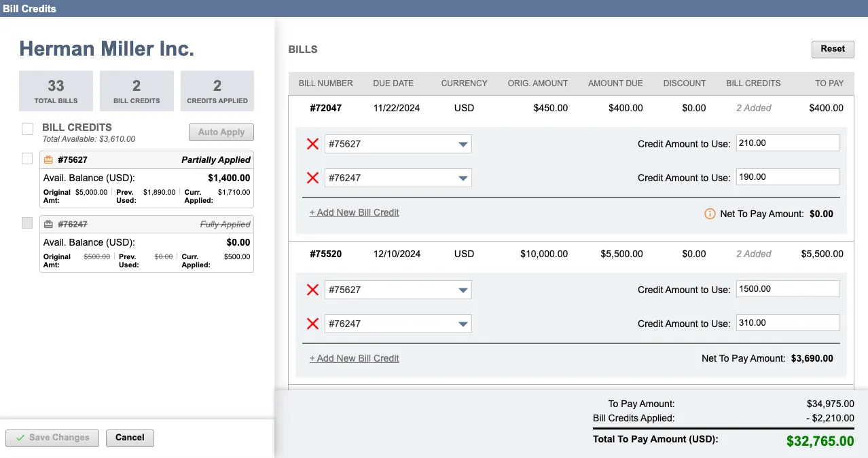Viewport: 868px width, 458px height.
Task: Click the due date 12/10/2024
Action: pos(397,254)
